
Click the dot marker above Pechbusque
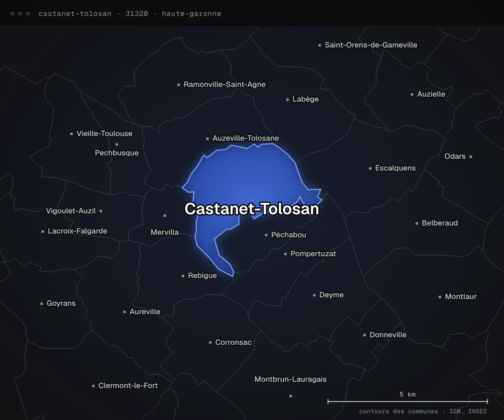(117, 144)
